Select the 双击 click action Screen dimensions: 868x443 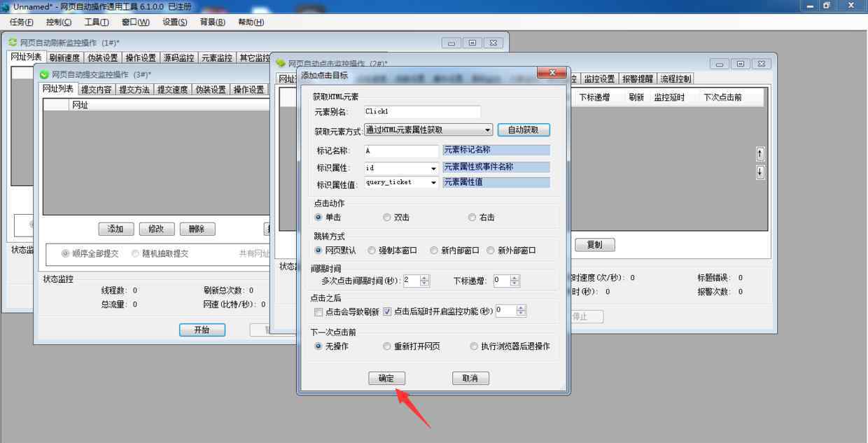[387, 218]
